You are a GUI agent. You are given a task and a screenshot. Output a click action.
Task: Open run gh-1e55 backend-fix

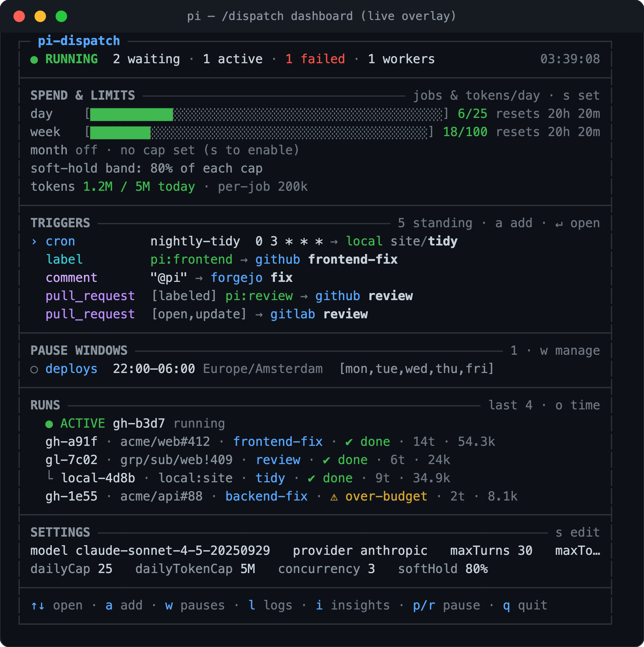pyautogui.click(x=281, y=496)
